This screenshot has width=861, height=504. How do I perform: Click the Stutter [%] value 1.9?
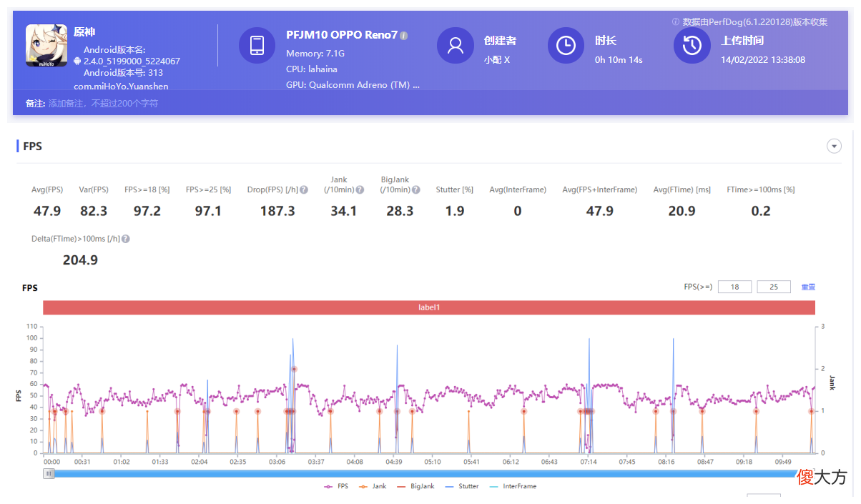point(455,211)
